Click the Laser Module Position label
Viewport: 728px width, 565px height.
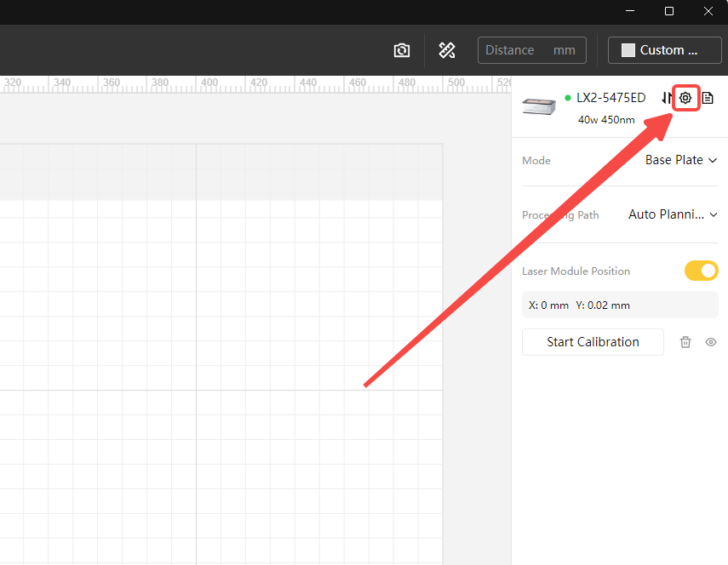576,271
